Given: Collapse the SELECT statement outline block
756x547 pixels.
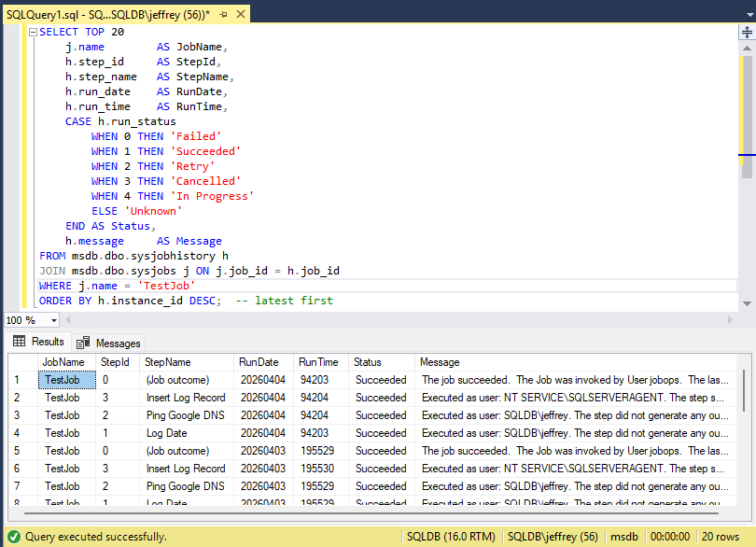Looking at the screenshot, I should click(34, 32).
